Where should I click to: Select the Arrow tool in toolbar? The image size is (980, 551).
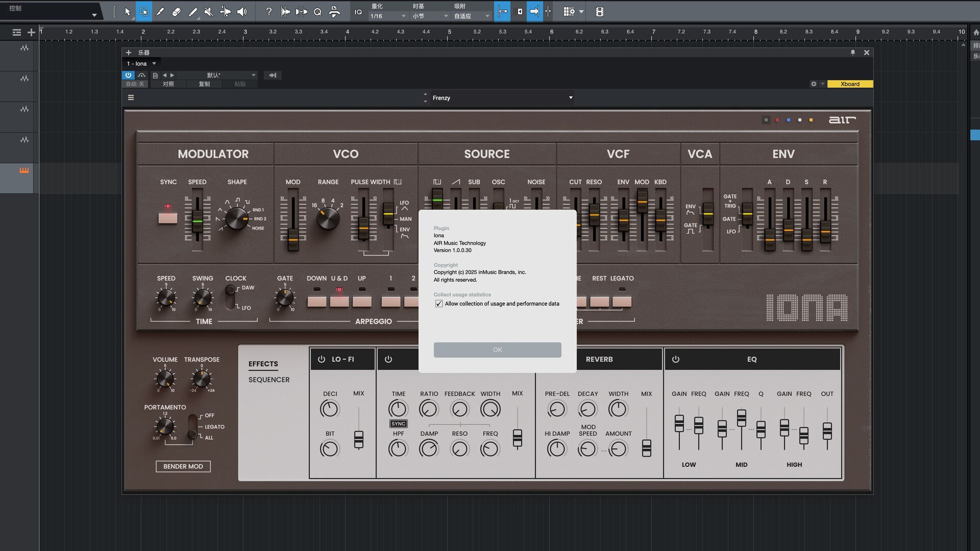tap(128, 11)
